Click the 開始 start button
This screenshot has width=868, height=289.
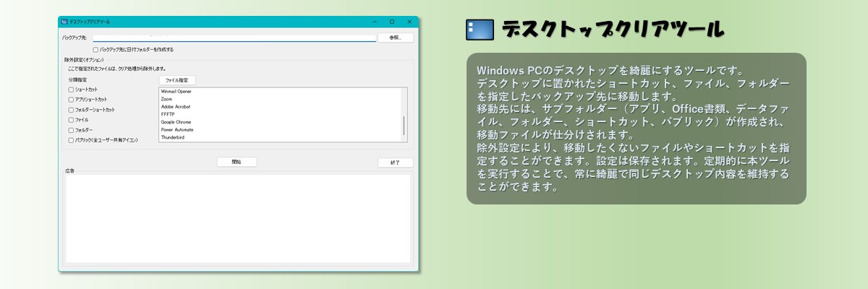point(237,163)
